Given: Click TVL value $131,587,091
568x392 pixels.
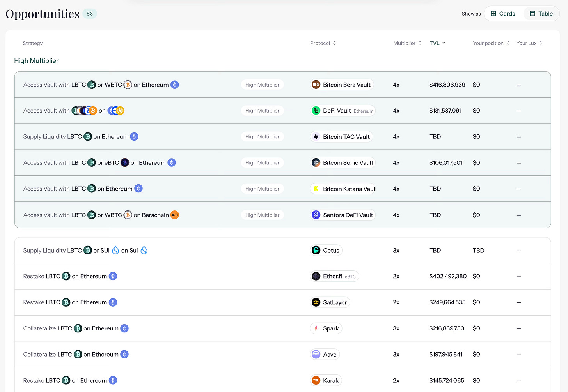Looking at the screenshot, I should 445,111.
